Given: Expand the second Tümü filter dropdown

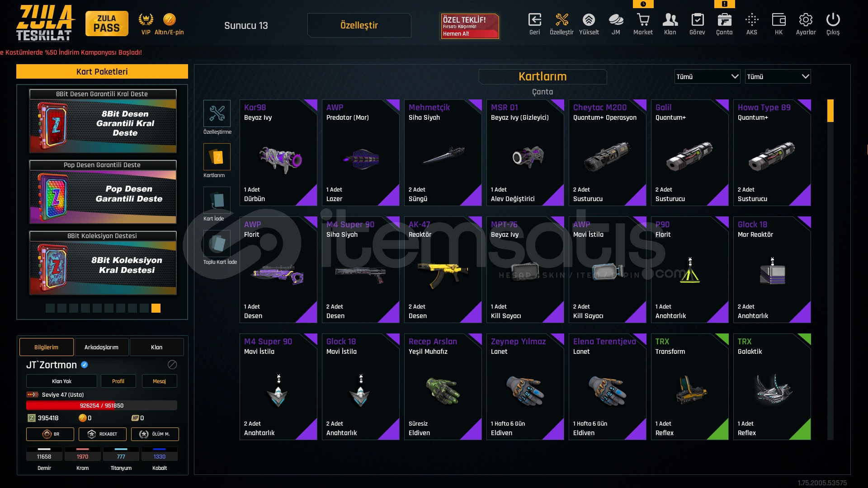Looking at the screenshot, I should coord(778,76).
